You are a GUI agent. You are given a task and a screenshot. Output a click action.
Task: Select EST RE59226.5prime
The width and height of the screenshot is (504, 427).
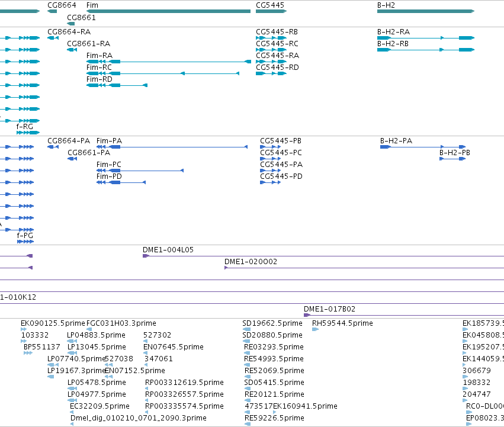274,418
